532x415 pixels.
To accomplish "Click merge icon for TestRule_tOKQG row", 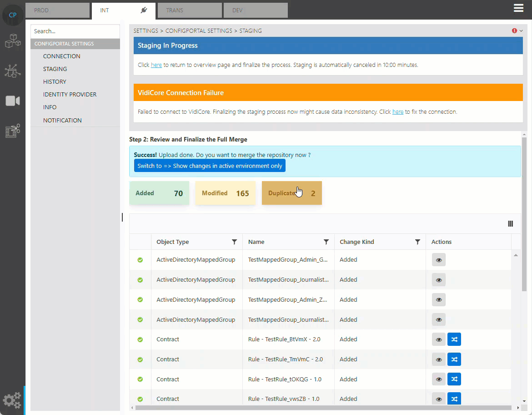I will 454,379.
